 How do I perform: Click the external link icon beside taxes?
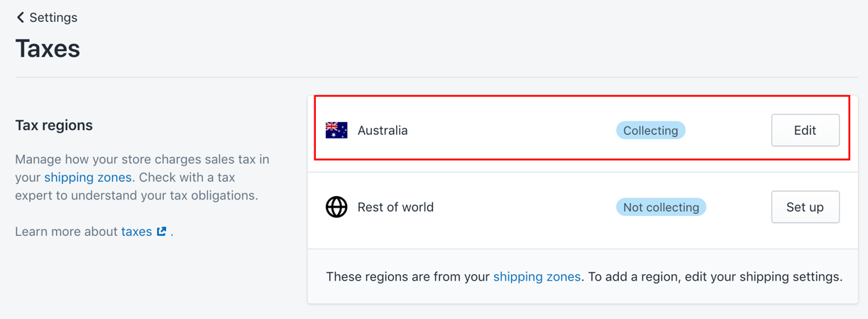pyautogui.click(x=162, y=231)
